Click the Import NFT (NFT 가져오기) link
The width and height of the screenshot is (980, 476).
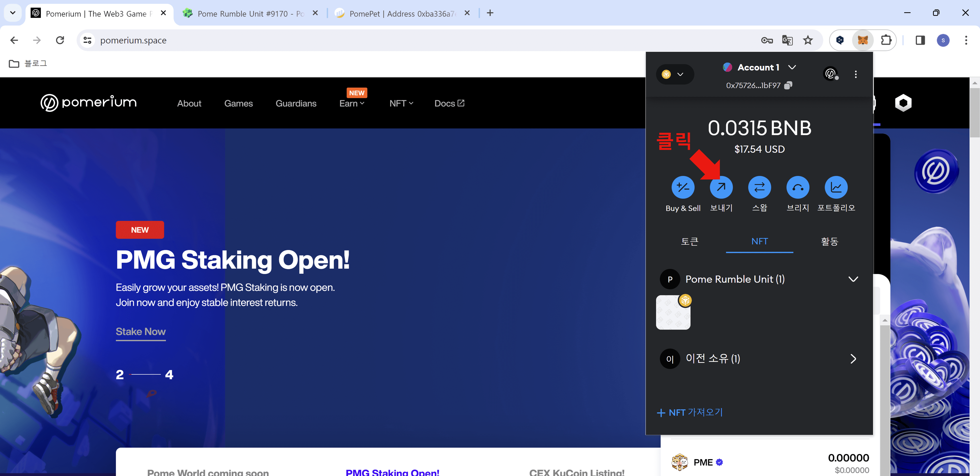690,412
